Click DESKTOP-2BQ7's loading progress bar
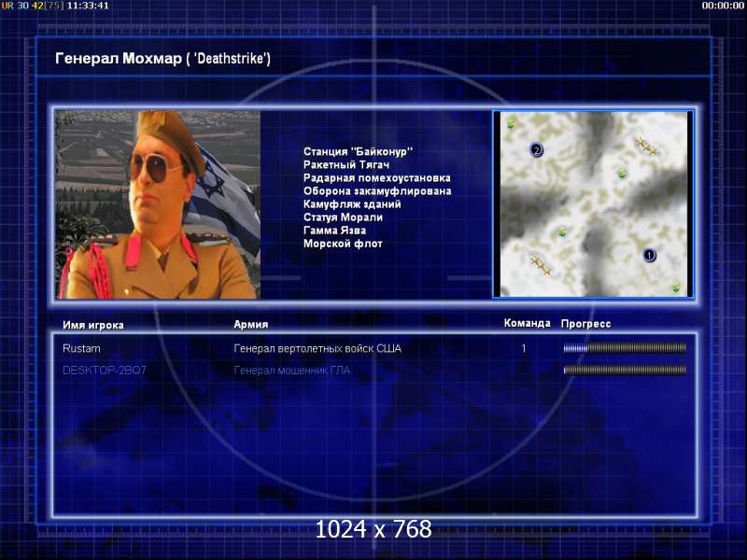Viewport: 747px width, 560px height. click(625, 370)
